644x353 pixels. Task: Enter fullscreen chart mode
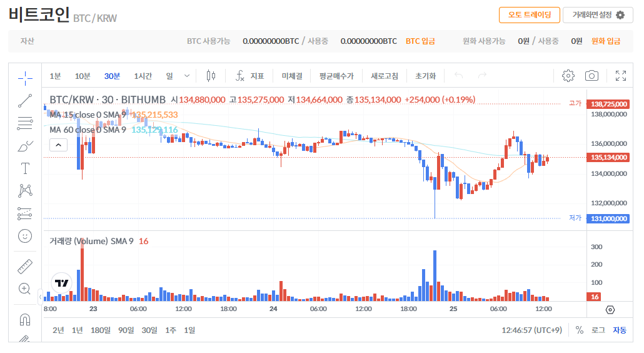pyautogui.click(x=621, y=76)
